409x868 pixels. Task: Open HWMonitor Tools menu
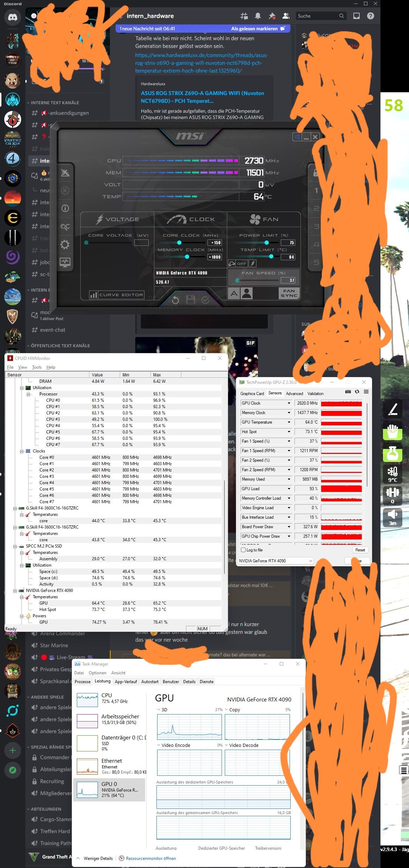click(x=37, y=367)
